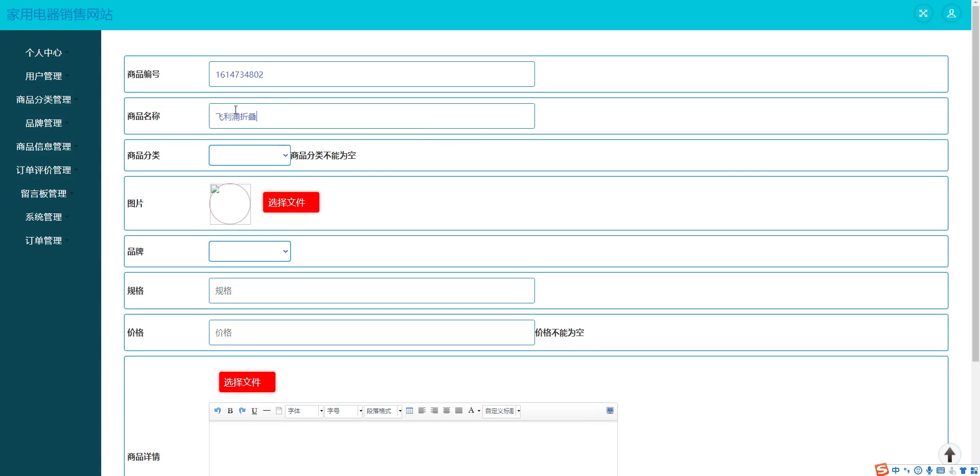
Task: Click the font color letter A icon
Action: click(471, 411)
